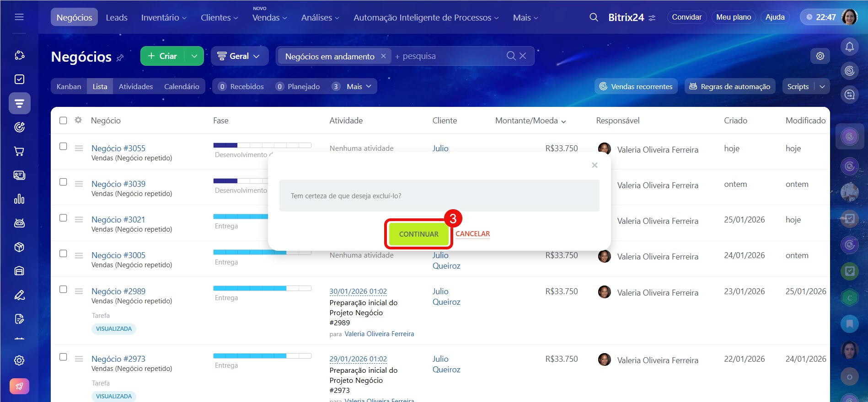Confirm deletion with CONTINUAR button
The width and height of the screenshot is (868, 402).
point(418,234)
